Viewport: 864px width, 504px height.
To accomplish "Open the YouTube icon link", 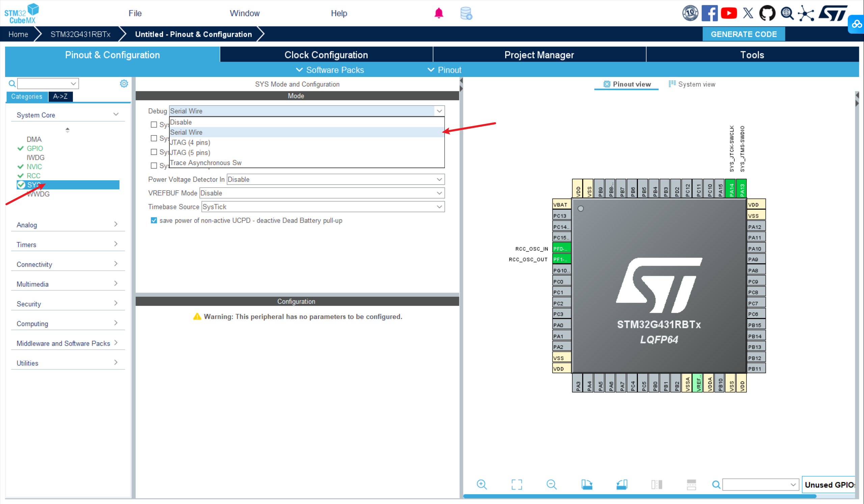I will [729, 14].
